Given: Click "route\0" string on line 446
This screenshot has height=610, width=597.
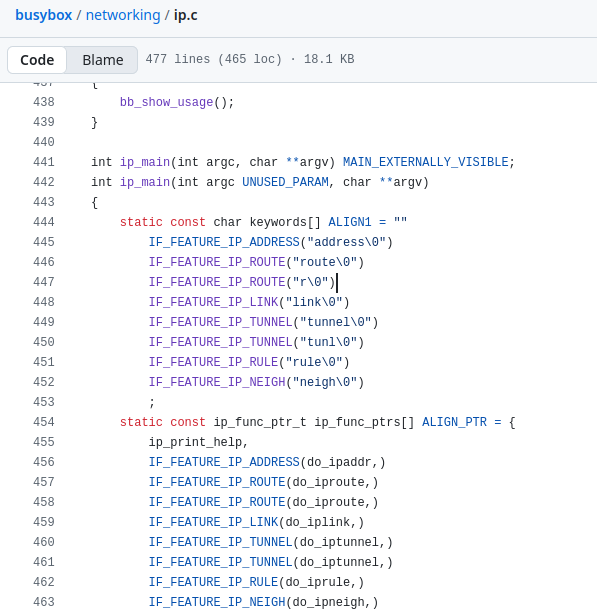Looking at the screenshot, I should click(x=325, y=262).
